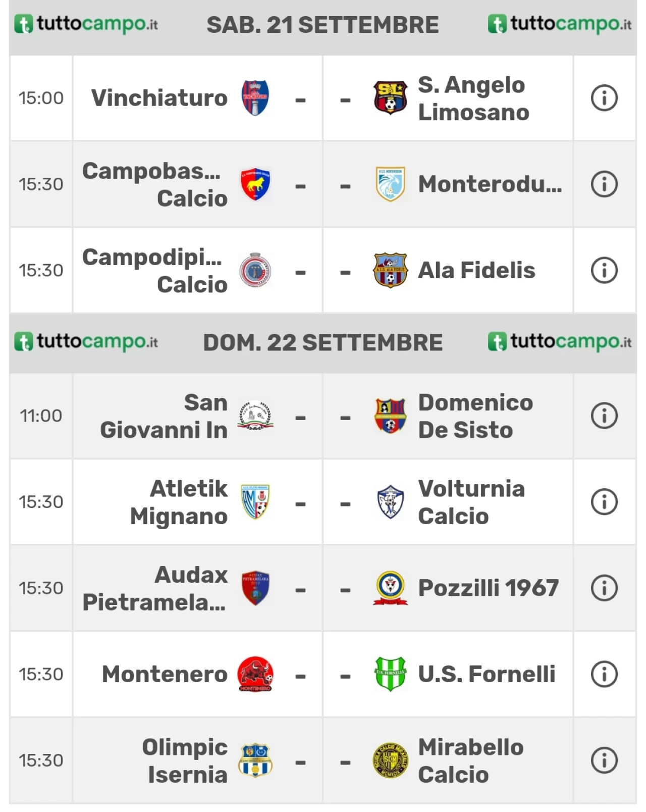Click the U.S. Fornelli green striped crest
Image resolution: width=646 pixels, height=812 pixels.
pyautogui.click(x=390, y=674)
